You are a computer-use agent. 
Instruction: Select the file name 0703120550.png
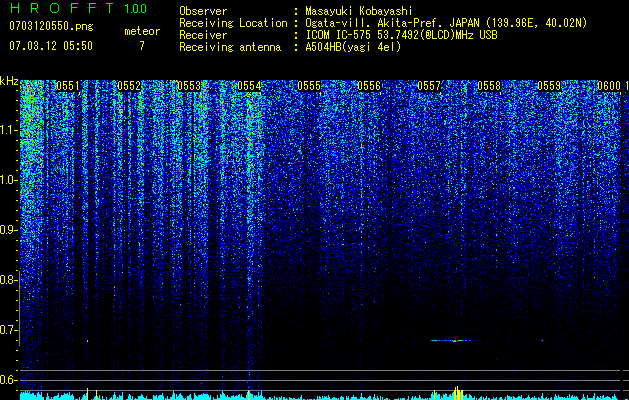(51, 26)
